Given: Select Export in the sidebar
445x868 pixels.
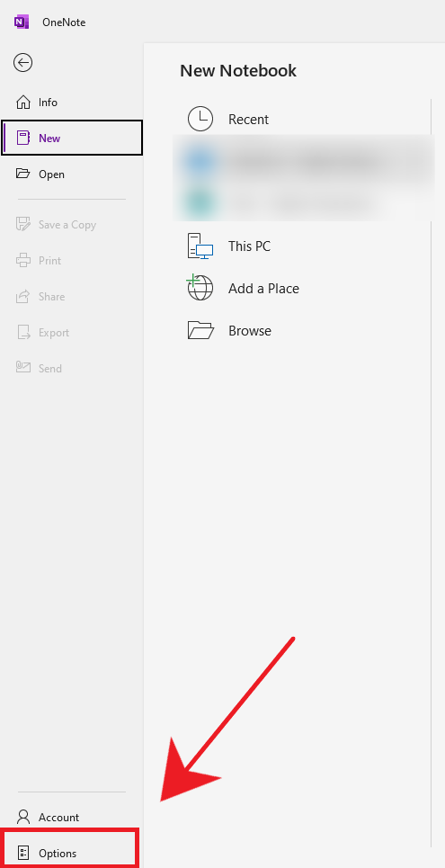Looking at the screenshot, I should click(x=71, y=333).
